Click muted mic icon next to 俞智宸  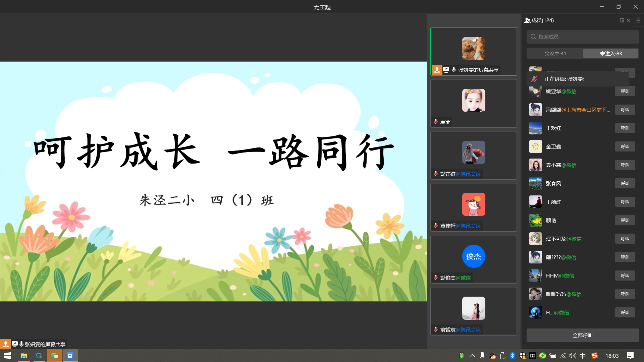(x=436, y=329)
